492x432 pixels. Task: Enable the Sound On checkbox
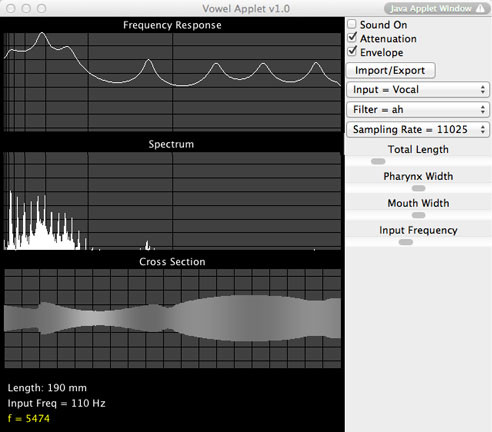point(352,24)
